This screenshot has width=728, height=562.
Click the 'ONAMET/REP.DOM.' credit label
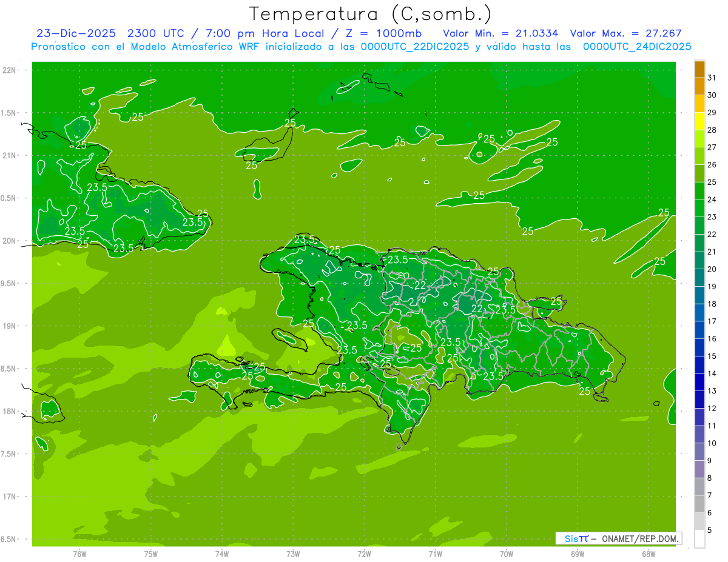point(640,538)
